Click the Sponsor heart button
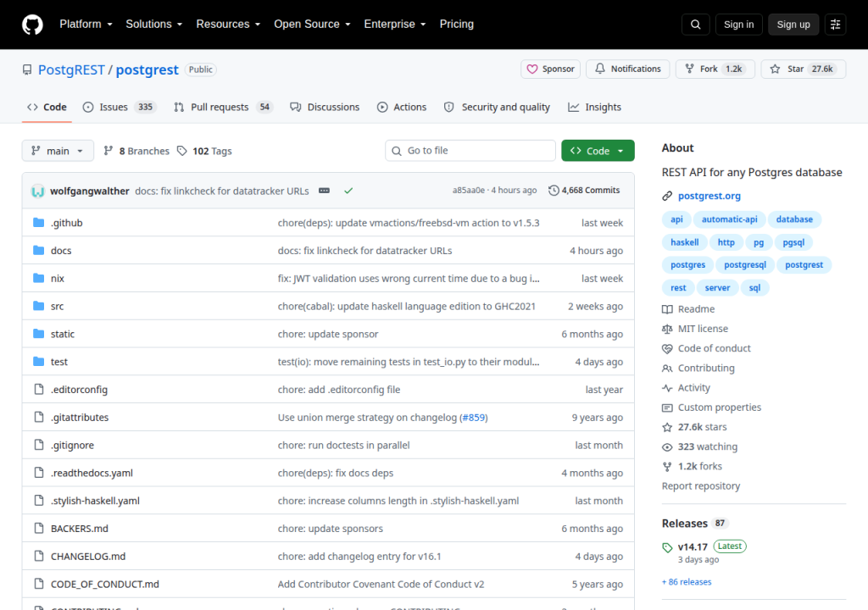868x610 pixels. (x=550, y=69)
